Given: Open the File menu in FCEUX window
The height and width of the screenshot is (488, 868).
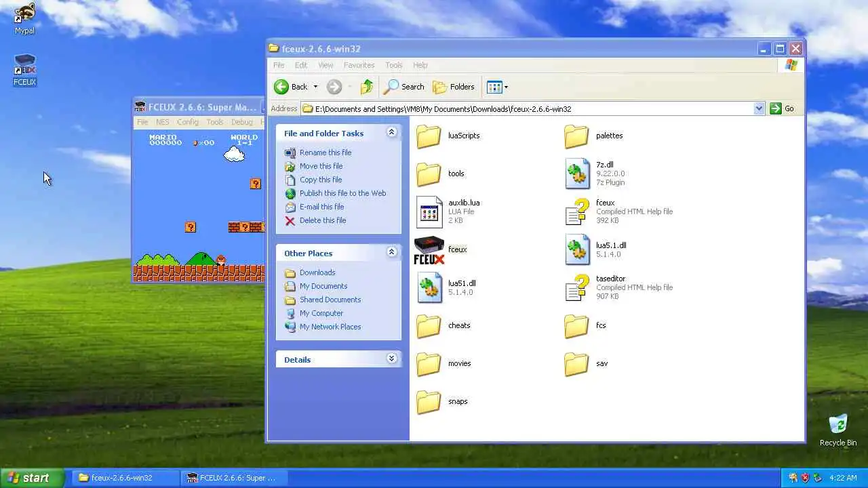Looking at the screenshot, I should [x=142, y=122].
